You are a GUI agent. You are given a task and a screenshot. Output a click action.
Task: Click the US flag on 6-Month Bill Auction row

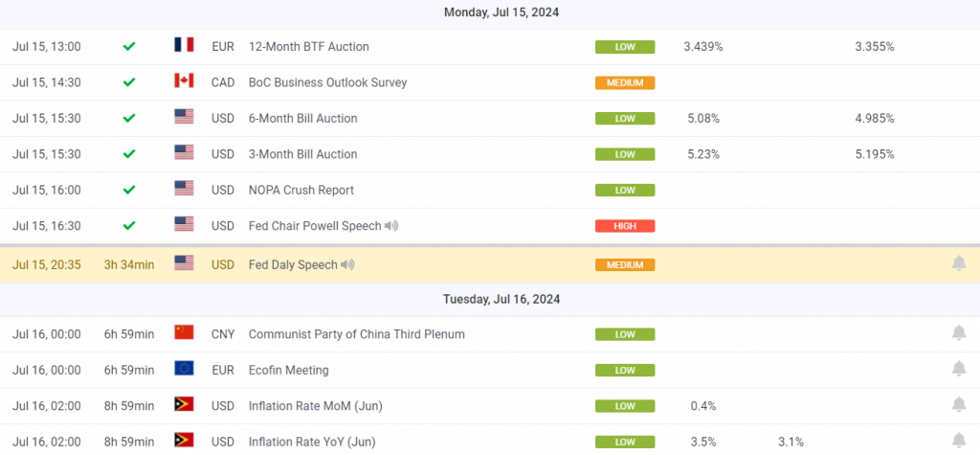(184, 118)
